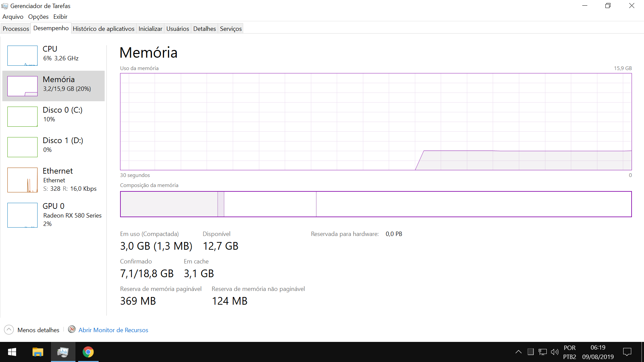
Task: Open the Exibir menu
Action: pos(60,17)
